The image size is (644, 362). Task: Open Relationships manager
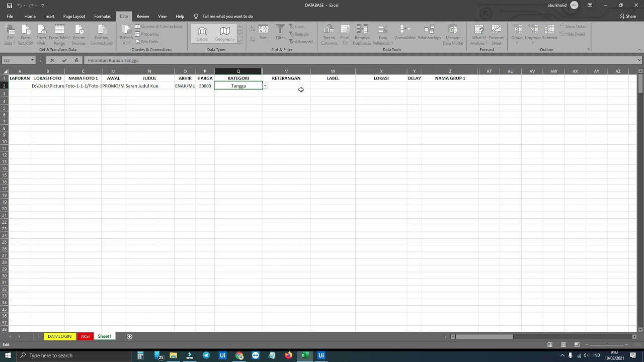point(429,33)
